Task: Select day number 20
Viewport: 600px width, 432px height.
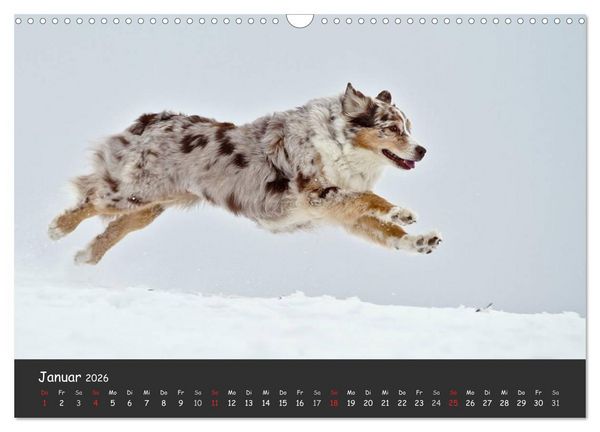Action: (368, 403)
